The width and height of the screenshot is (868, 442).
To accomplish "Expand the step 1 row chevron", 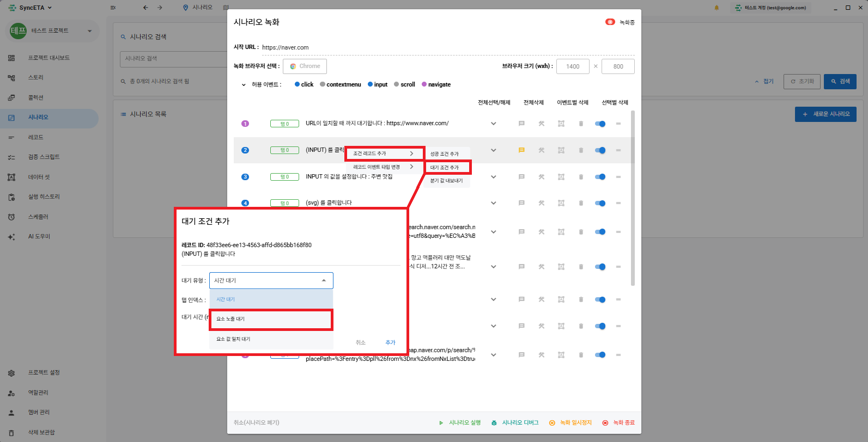I will click(x=493, y=124).
